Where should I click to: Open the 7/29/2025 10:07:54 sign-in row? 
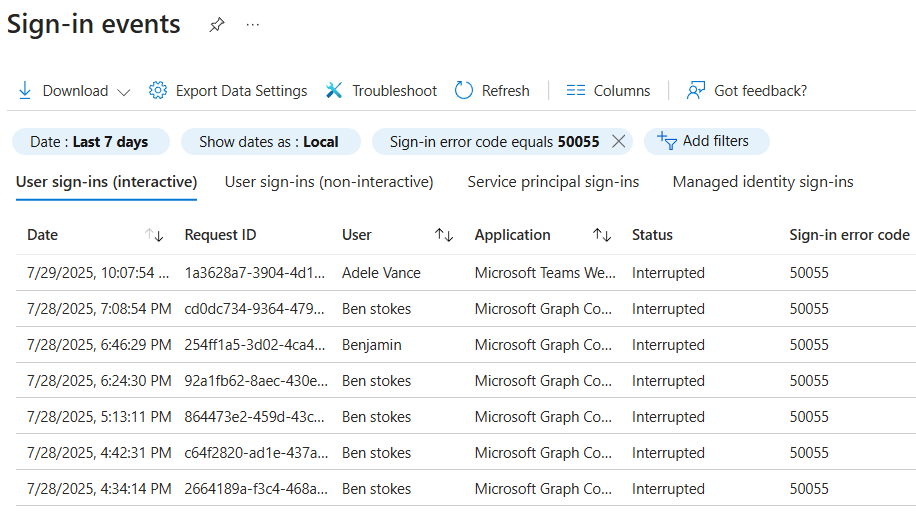[x=466, y=273]
